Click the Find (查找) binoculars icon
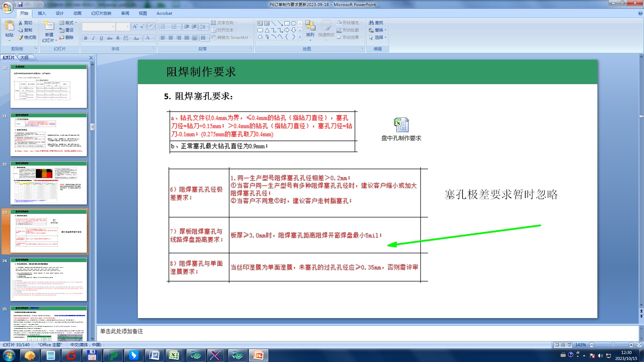644x362 pixels. point(371,23)
